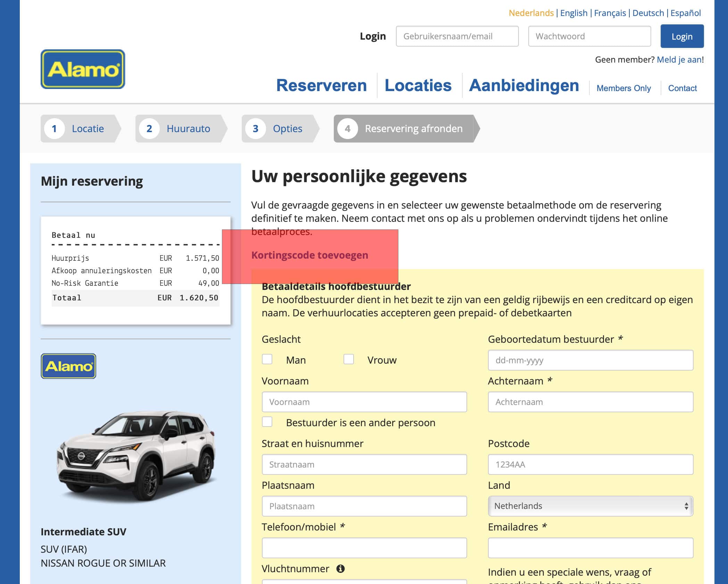The image size is (728, 584).
Task: Click the step 3 Opties number badge
Action: click(255, 129)
